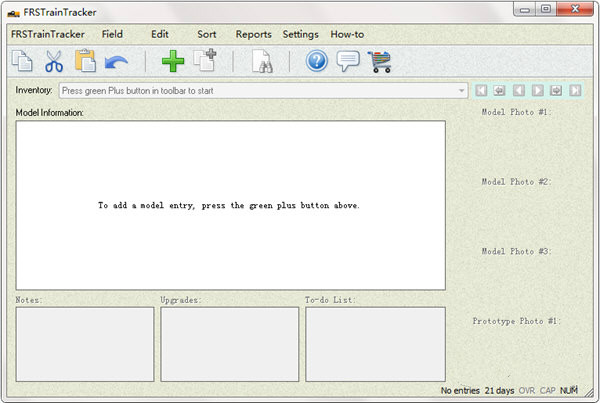Open the Field menu

pos(112,34)
